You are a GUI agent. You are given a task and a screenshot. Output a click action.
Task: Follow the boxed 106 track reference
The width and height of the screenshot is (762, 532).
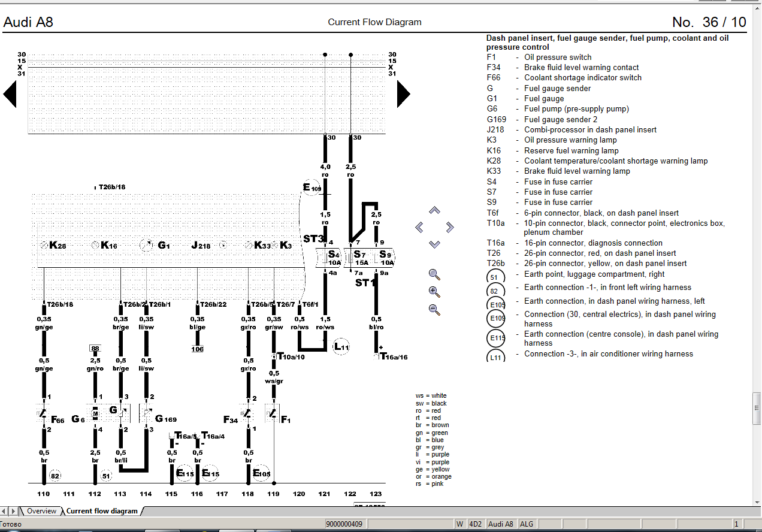click(x=198, y=349)
